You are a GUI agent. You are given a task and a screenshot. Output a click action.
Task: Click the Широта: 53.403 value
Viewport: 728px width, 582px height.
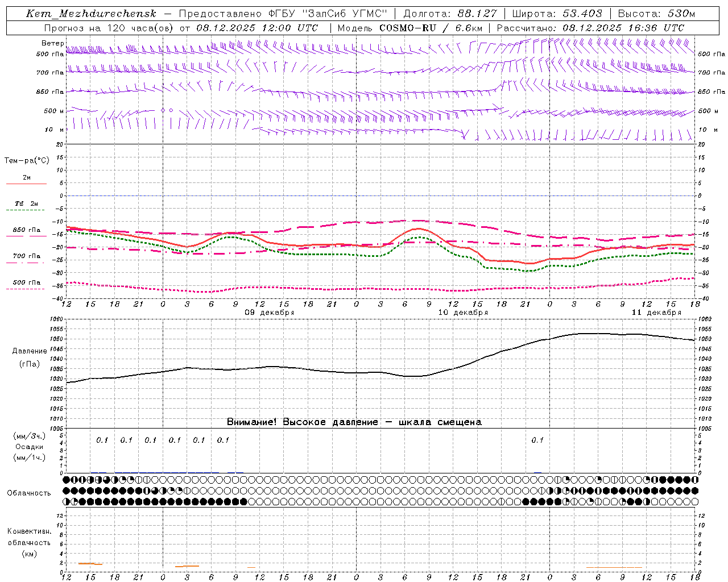pos(557,14)
